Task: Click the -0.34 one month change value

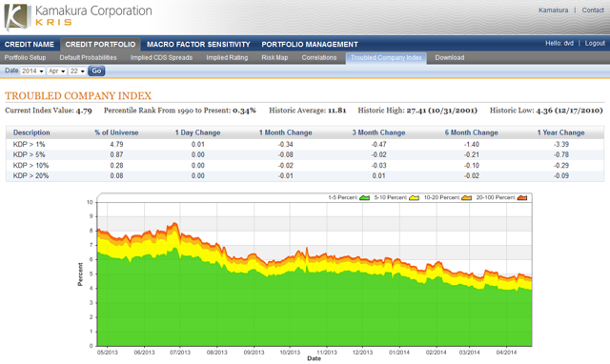Action: [x=286, y=144]
